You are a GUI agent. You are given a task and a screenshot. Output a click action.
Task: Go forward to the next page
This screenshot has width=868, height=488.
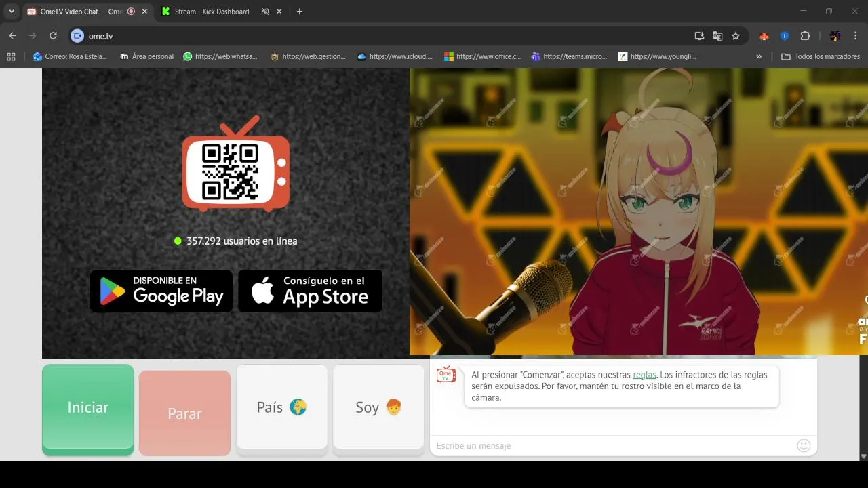33,36
